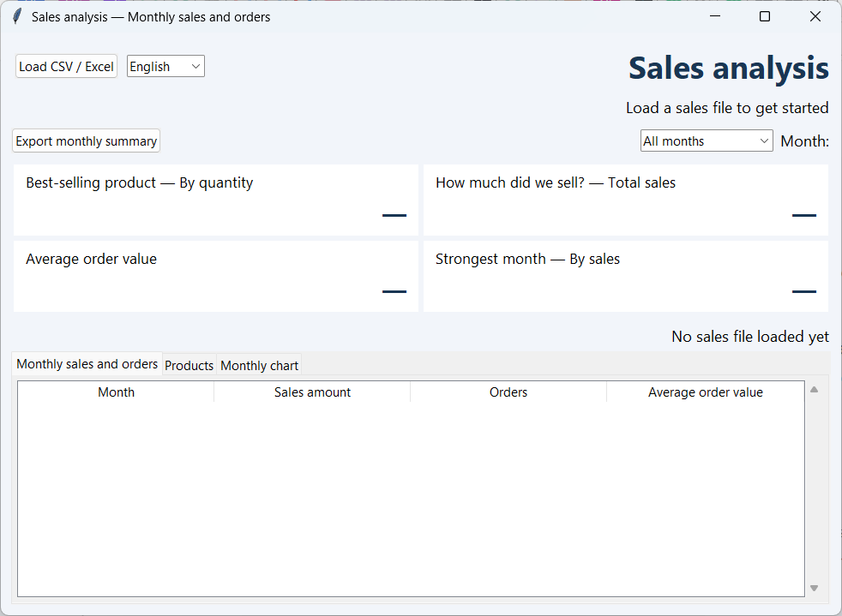
Task: Click the table scrollbar up arrow
Action: [x=814, y=390]
